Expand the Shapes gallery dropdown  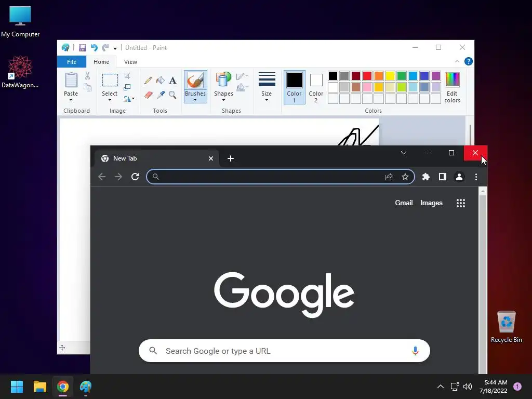(223, 100)
